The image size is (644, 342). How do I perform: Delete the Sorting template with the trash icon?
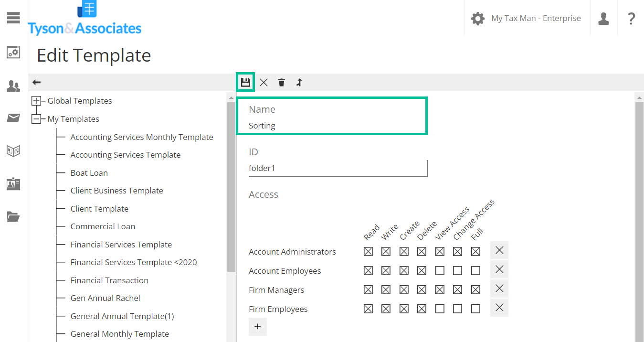coord(281,82)
